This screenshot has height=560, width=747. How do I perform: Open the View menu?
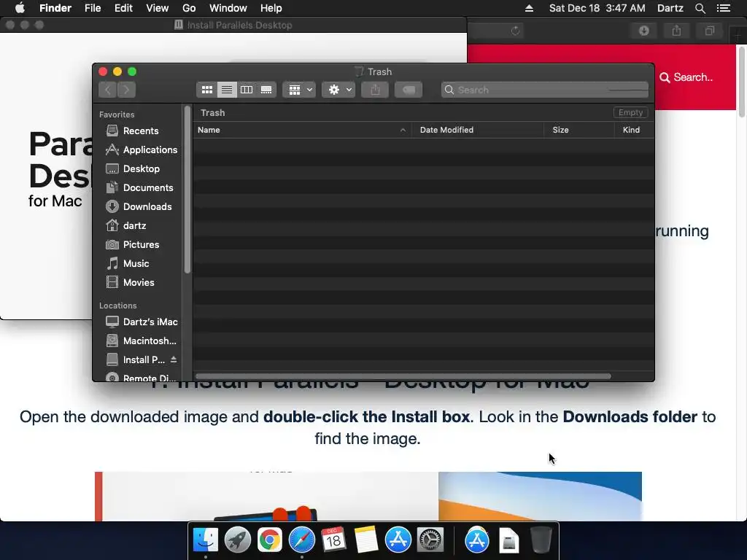[158, 8]
